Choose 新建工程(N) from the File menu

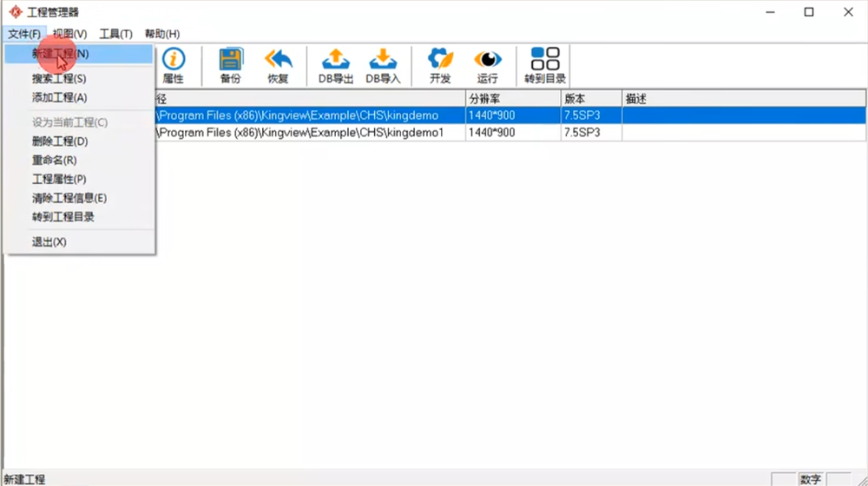(x=79, y=54)
